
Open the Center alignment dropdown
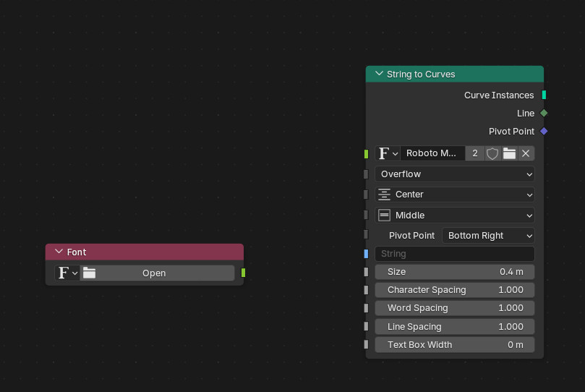coord(454,195)
